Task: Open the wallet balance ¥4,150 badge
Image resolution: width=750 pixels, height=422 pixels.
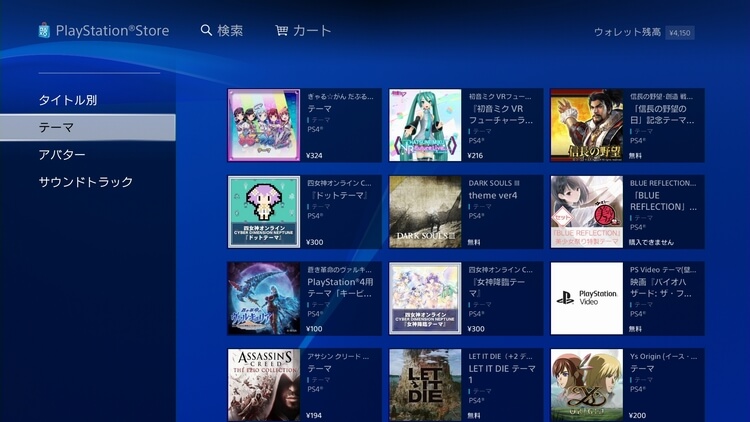Action: [680, 33]
